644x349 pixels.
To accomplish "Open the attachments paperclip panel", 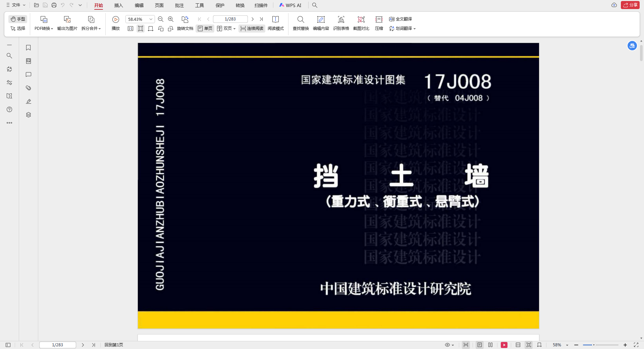I will click(29, 88).
